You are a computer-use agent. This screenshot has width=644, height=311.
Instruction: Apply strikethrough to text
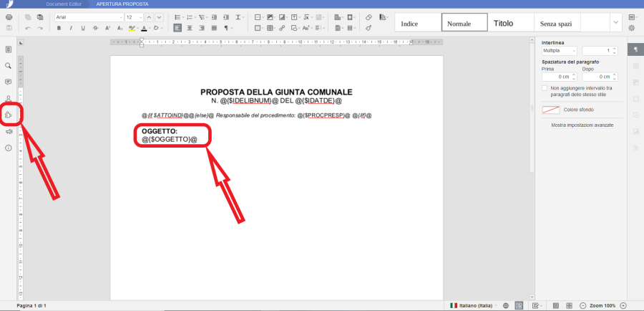95,29
